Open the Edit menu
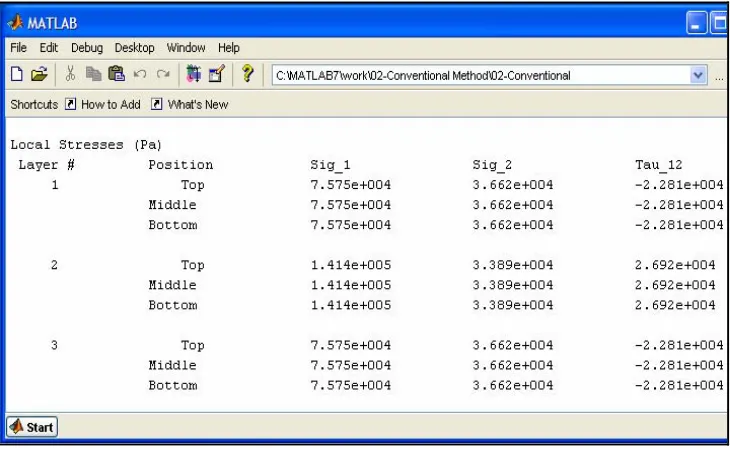The image size is (730, 450). point(48,47)
